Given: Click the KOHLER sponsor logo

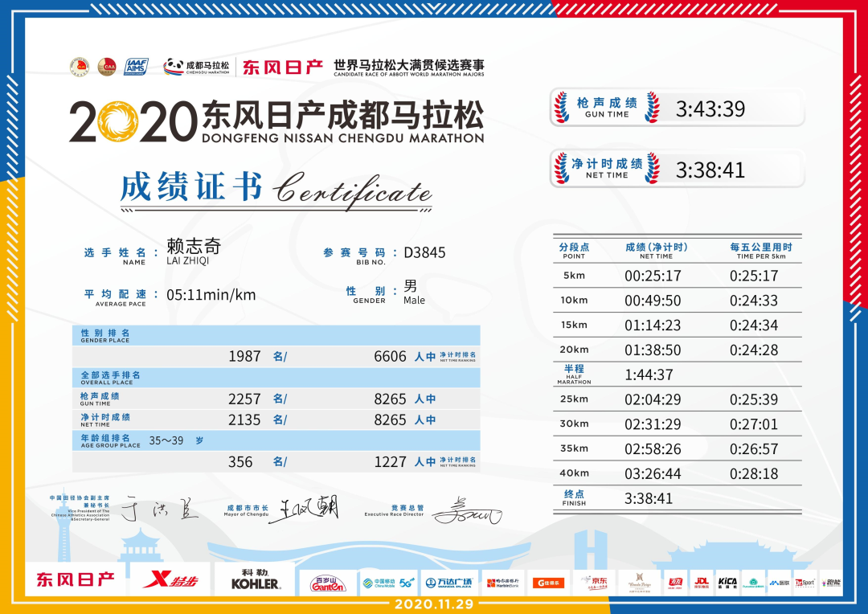Looking at the screenshot, I should click(x=256, y=579).
